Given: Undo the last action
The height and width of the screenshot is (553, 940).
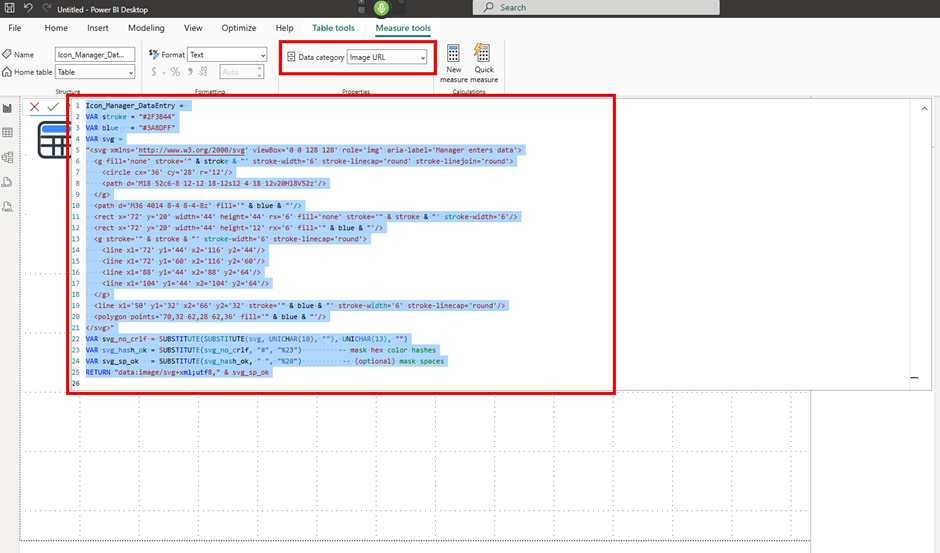Looking at the screenshot, I should 28,8.
